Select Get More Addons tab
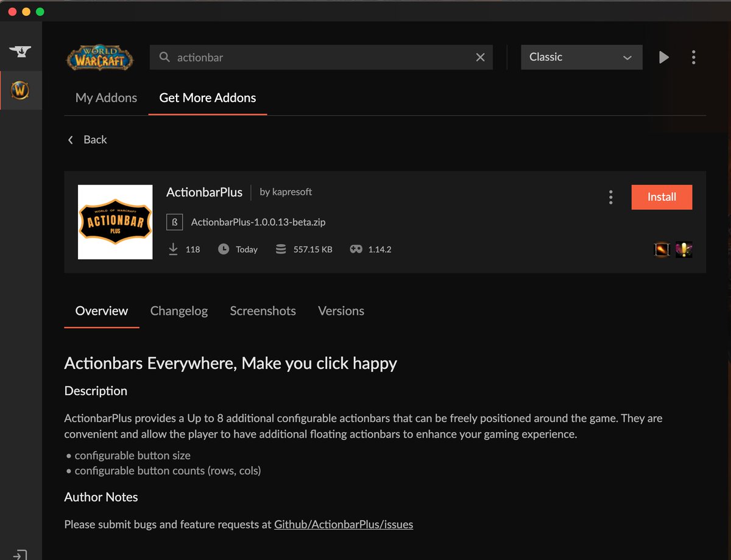The image size is (731, 560). 207,98
